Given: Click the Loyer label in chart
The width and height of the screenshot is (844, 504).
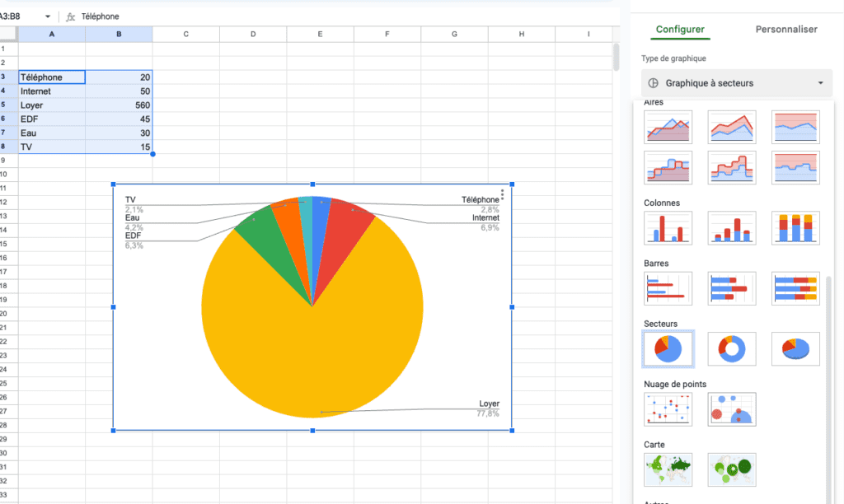Looking at the screenshot, I should click(489, 404).
